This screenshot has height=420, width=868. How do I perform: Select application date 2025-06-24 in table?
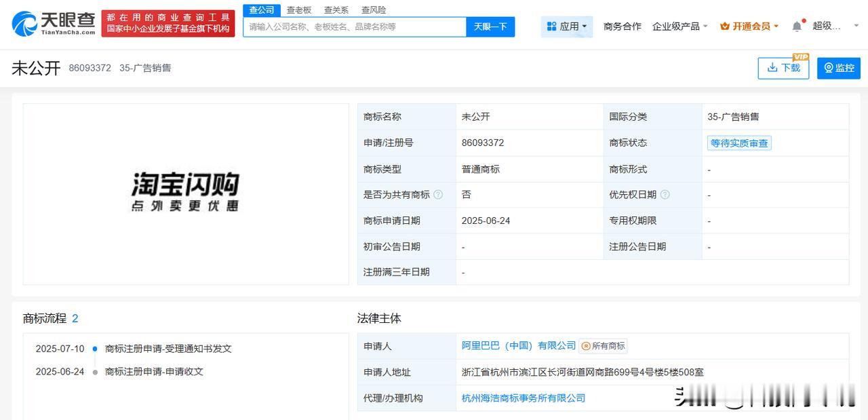click(x=486, y=221)
